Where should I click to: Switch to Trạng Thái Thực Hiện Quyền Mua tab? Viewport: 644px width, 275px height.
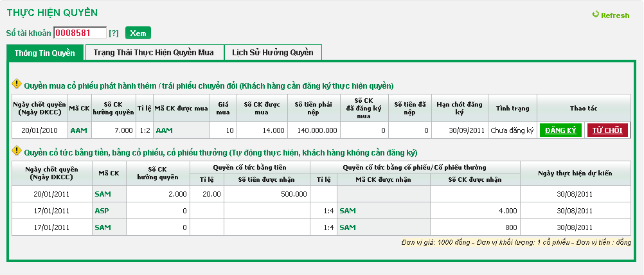click(x=154, y=53)
